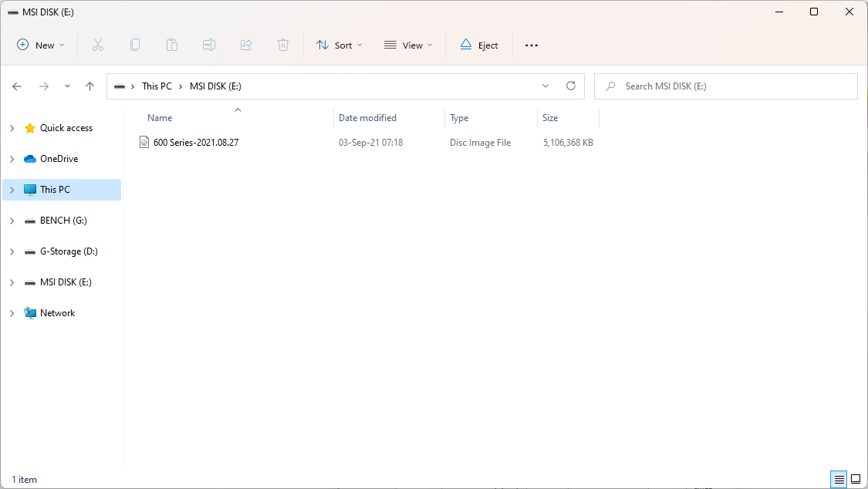The height and width of the screenshot is (489, 868).
Task: Click This PC in the address breadcrumb
Action: (x=157, y=86)
